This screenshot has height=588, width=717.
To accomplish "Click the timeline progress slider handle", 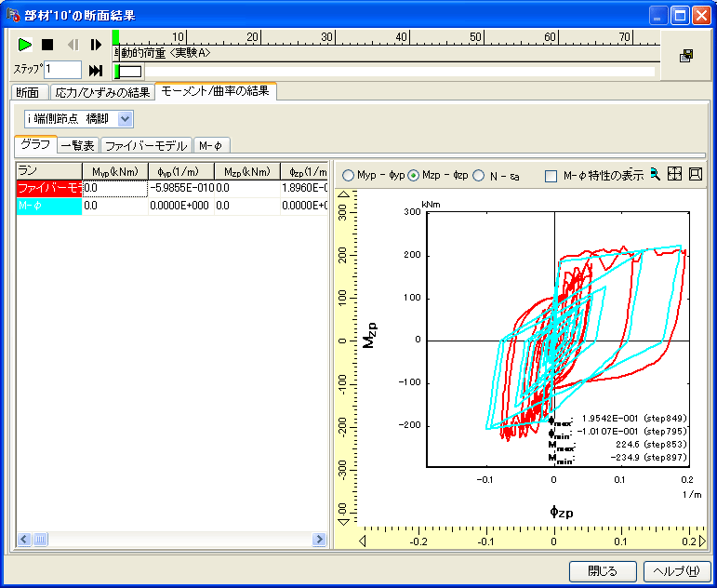I will [x=128, y=72].
